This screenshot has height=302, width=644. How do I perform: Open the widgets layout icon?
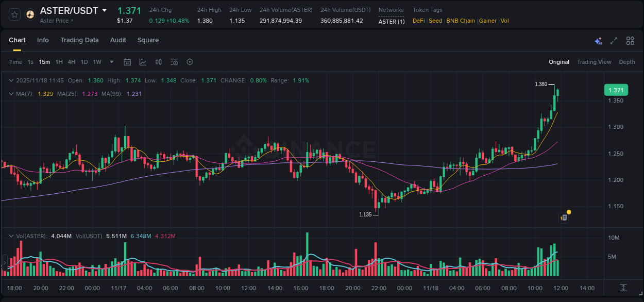(x=630, y=40)
